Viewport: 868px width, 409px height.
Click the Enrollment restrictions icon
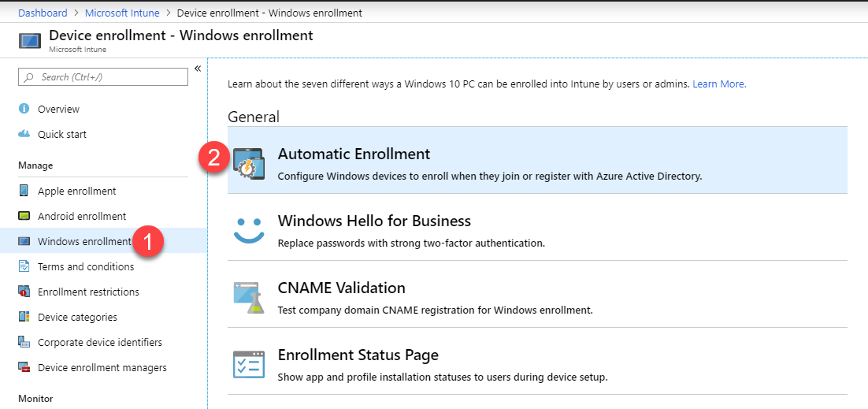click(24, 292)
